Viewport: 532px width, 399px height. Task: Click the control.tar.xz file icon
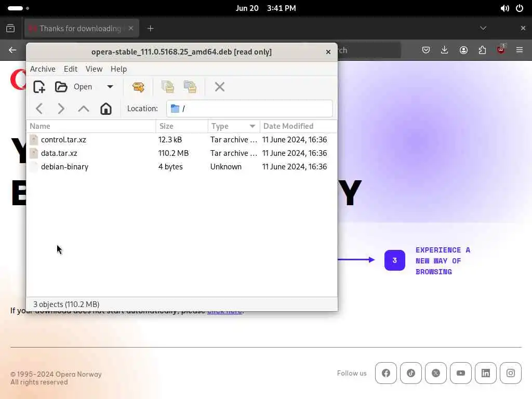(x=34, y=140)
